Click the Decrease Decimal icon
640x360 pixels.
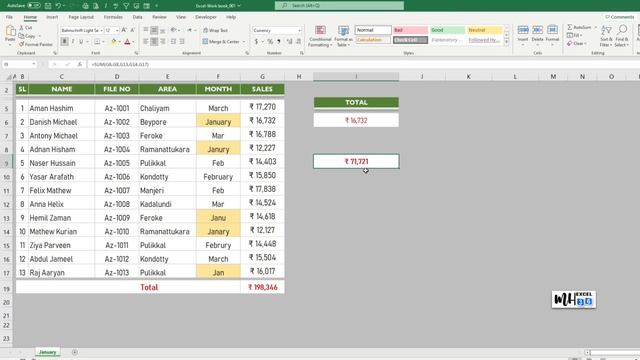click(x=298, y=42)
